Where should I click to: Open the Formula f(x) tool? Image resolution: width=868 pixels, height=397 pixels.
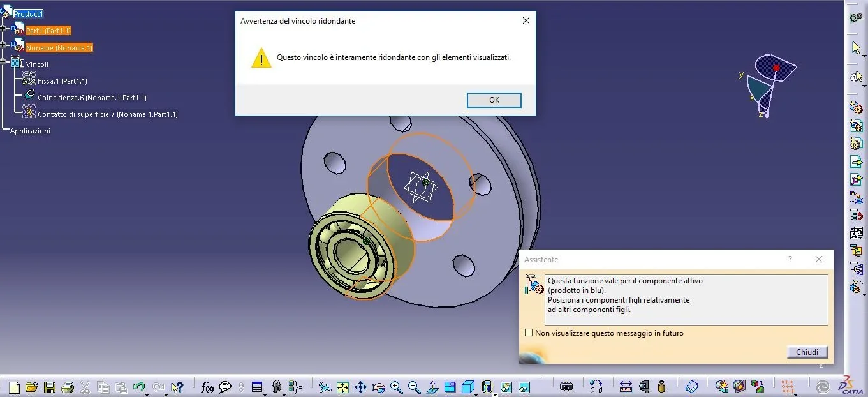point(207,387)
